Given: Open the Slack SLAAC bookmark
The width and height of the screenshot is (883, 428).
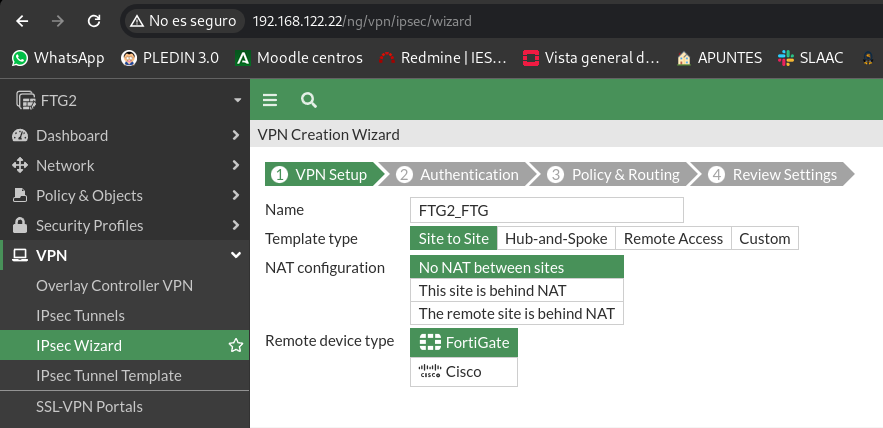Looking at the screenshot, I should [810, 57].
